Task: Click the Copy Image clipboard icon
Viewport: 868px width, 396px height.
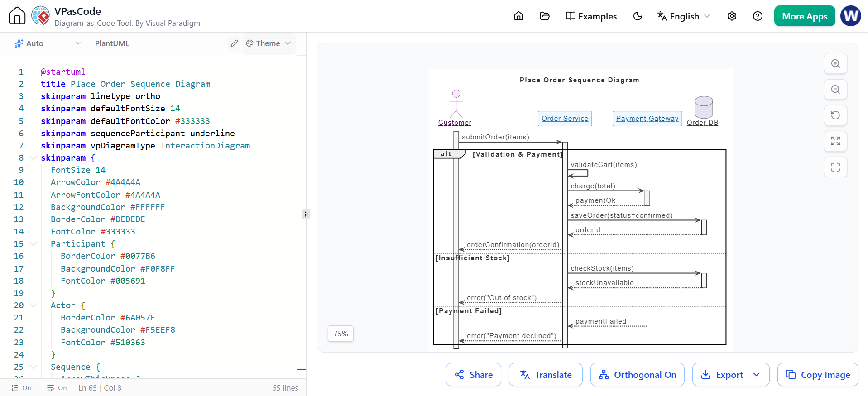Action: click(791, 374)
